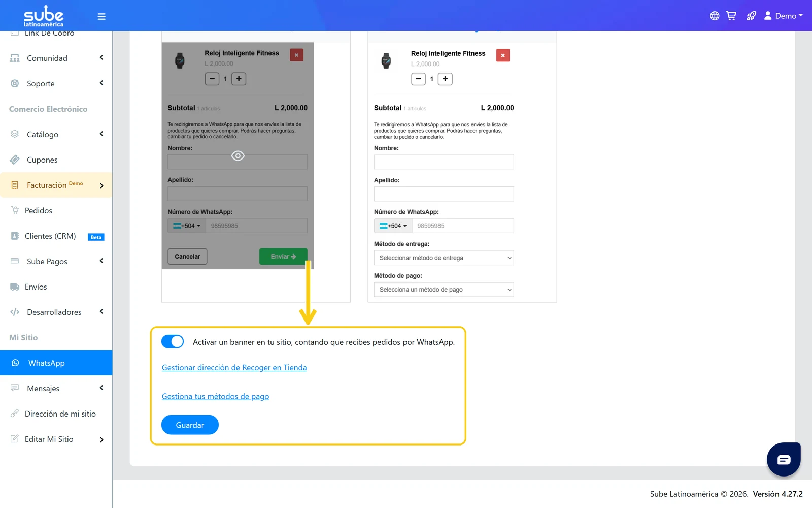Click the Editar Mi Sitio pencil icon
The width and height of the screenshot is (812, 508).
click(15, 439)
